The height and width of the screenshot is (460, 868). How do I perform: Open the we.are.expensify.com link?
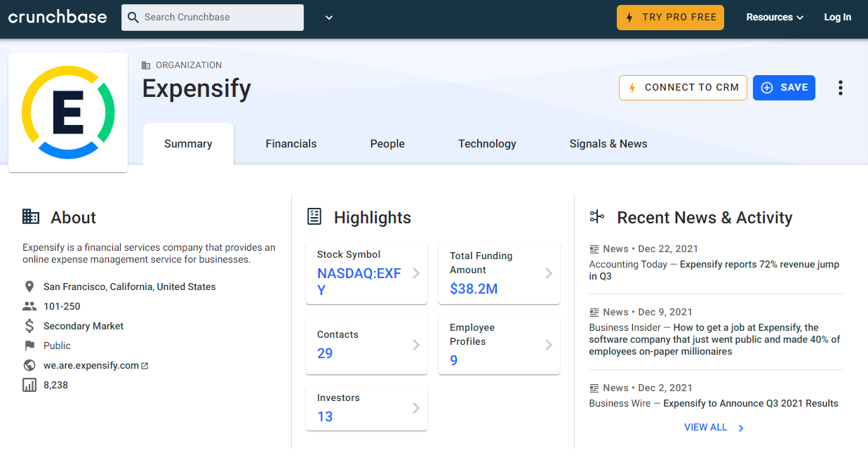91,365
